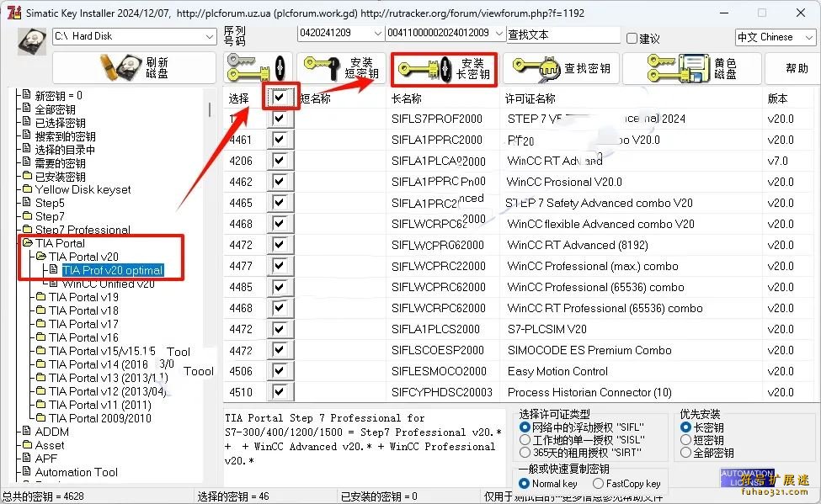Uncheck the Easy Motion Control row checkbox
The image size is (821, 504).
point(279,370)
